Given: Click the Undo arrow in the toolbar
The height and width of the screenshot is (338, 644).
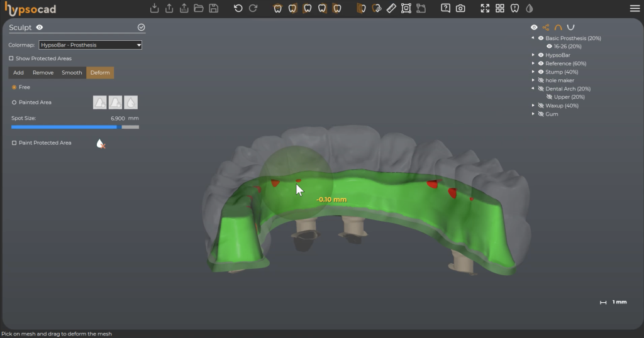Looking at the screenshot, I should 238,8.
